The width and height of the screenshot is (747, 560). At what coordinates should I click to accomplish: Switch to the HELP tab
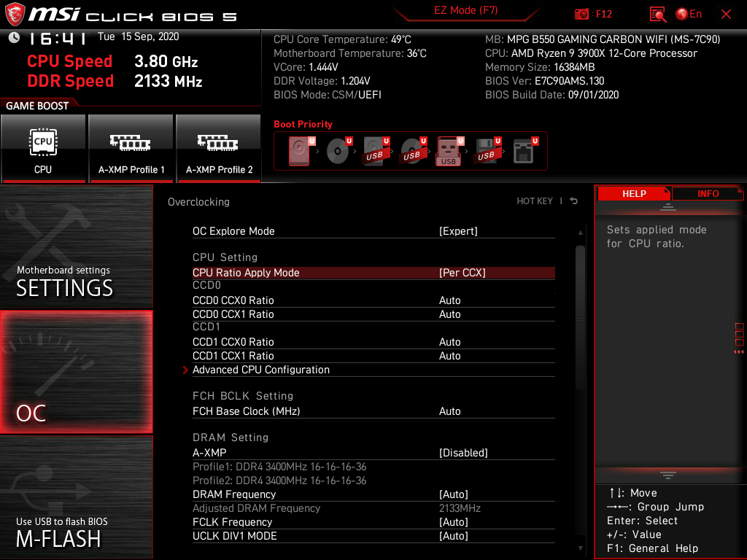634,193
